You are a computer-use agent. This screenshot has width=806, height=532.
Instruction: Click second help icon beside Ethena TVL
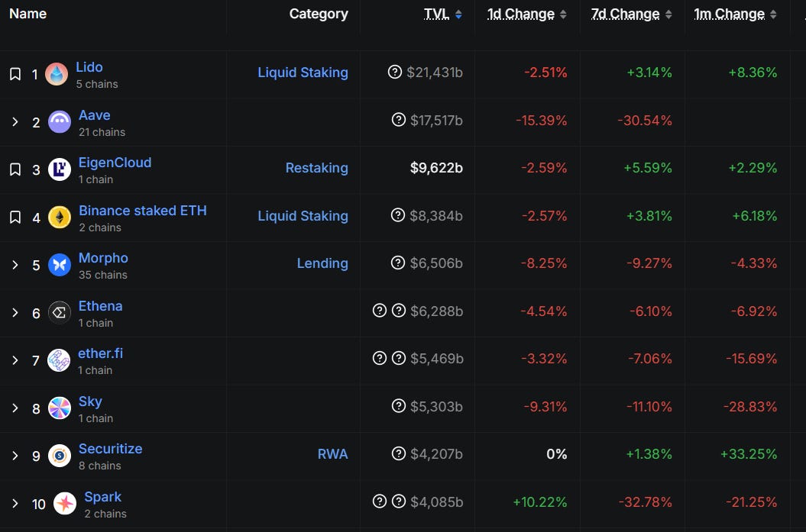pos(398,311)
